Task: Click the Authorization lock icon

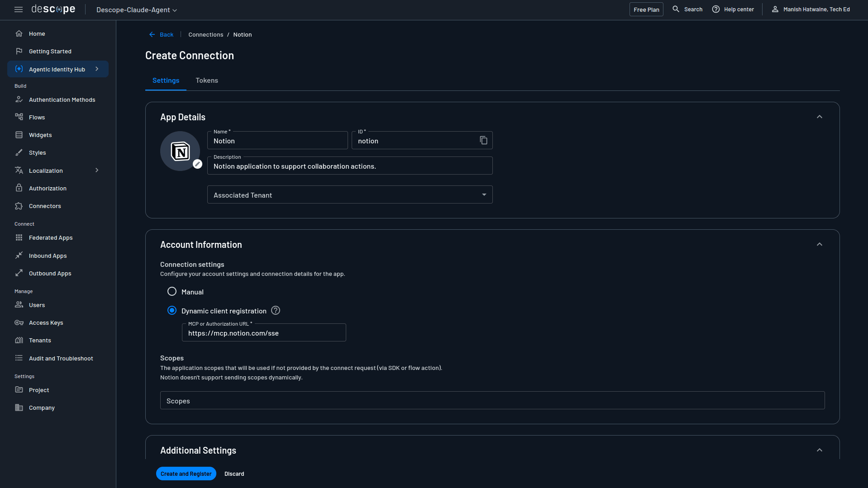Action: click(x=19, y=188)
